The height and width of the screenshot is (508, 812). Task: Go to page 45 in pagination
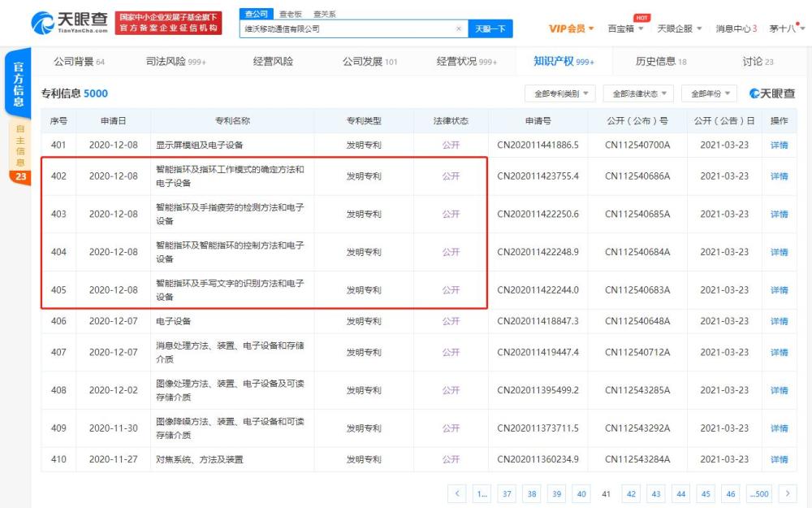[x=706, y=493]
